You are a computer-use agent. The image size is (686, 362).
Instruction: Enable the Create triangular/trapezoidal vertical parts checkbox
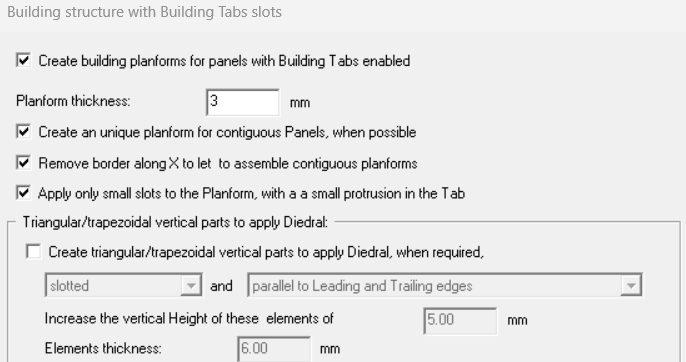(34, 252)
